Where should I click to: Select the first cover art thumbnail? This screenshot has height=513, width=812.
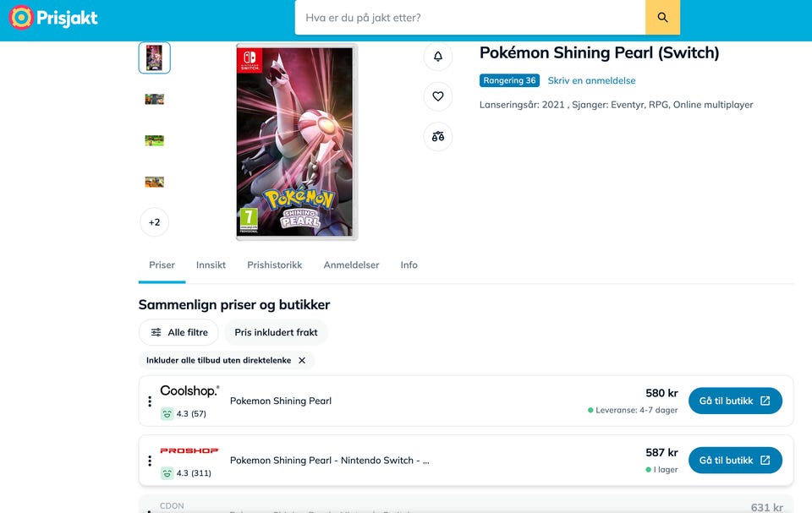point(154,57)
